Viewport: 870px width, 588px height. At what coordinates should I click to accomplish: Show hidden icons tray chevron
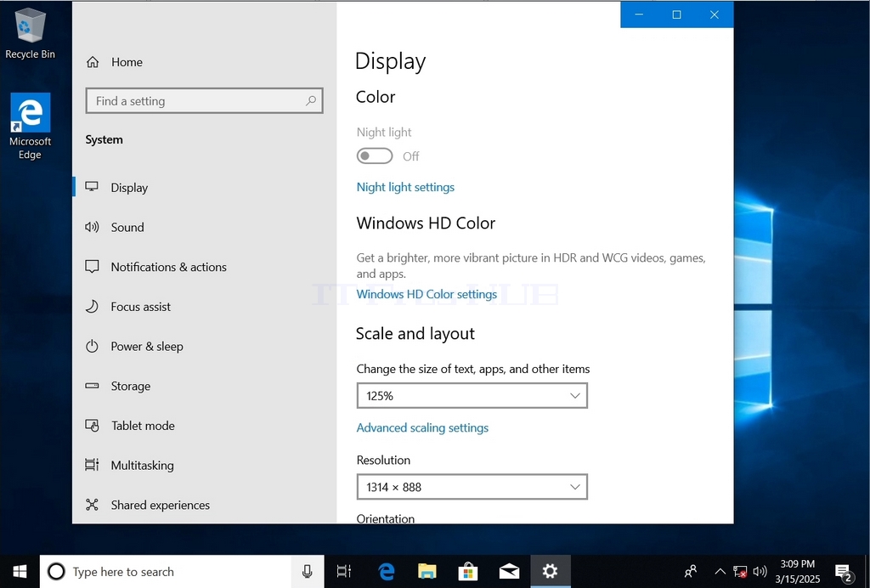[720, 571]
